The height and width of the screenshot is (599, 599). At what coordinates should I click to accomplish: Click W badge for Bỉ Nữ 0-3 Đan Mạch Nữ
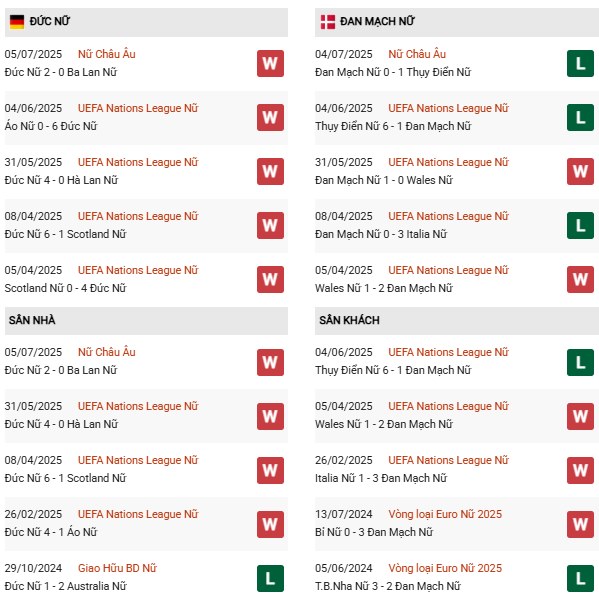coord(580,524)
